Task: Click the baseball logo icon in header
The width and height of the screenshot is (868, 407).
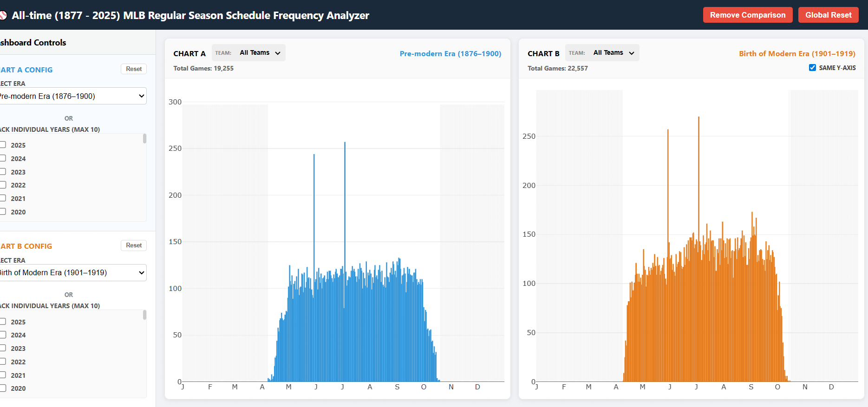Action: 3,15
